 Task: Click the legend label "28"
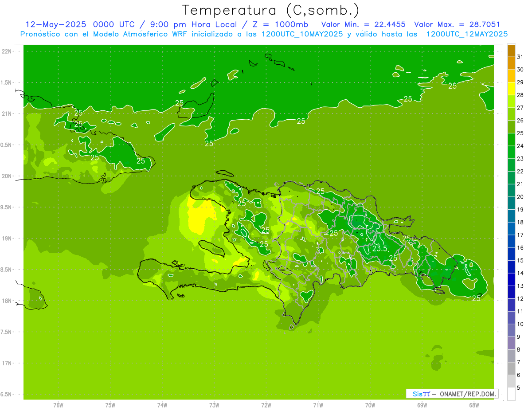520,95
